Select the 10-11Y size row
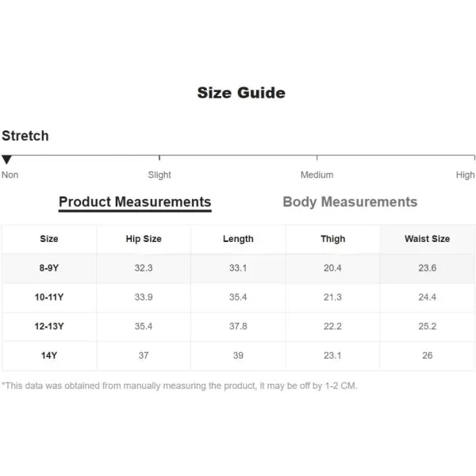The width and height of the screenshot is (476, 476). coord(238,297)
